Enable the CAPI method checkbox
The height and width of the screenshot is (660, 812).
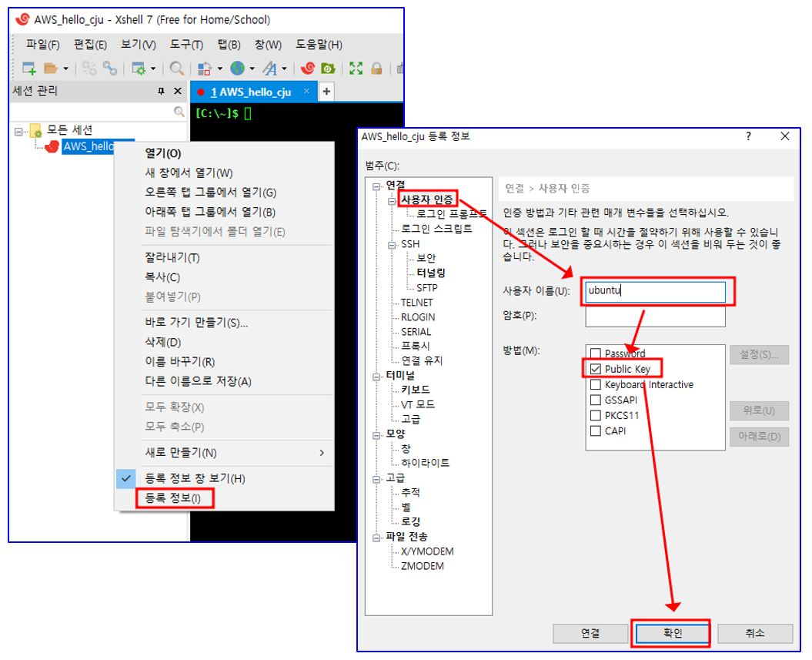pyautogui.click(x=596, y=431)
